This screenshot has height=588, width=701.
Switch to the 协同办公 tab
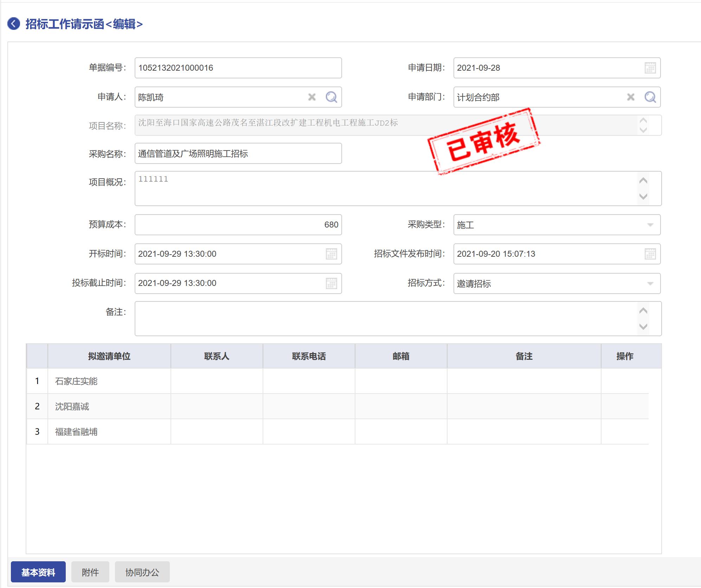[142, 572]
